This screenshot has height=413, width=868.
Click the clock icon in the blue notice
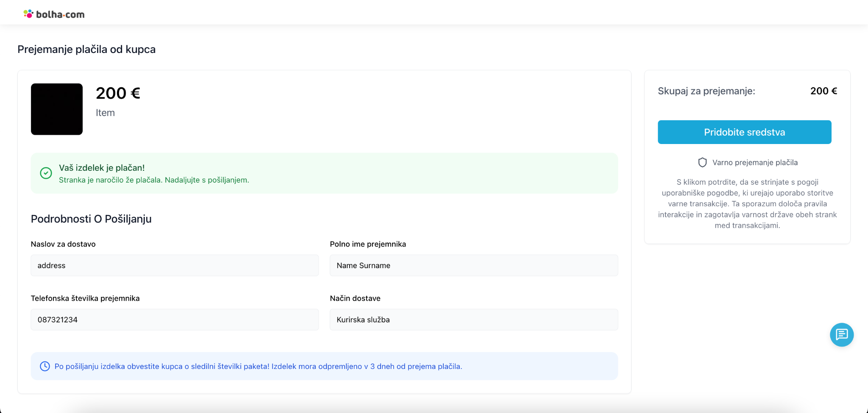[x=45, y=366]
